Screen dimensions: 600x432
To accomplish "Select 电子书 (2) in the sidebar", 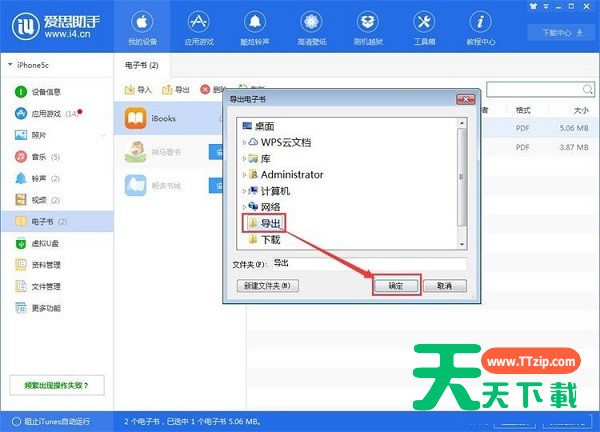I will click(x=57, y=221).
